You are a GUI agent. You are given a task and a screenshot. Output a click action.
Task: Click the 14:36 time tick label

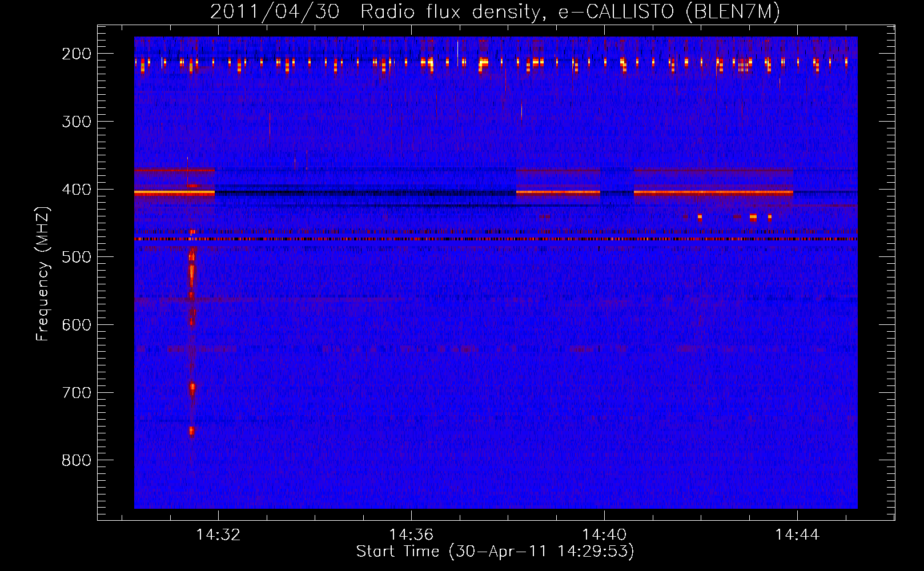[x=411, y=534]
